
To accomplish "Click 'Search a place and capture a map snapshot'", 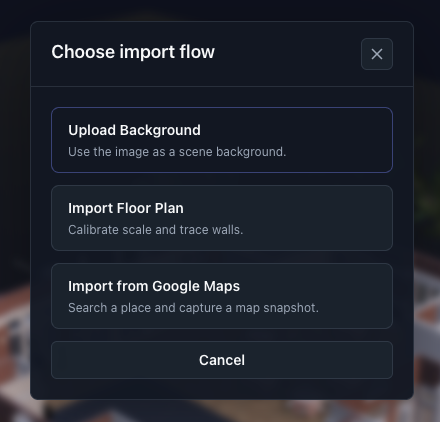I will pos(193,308).
